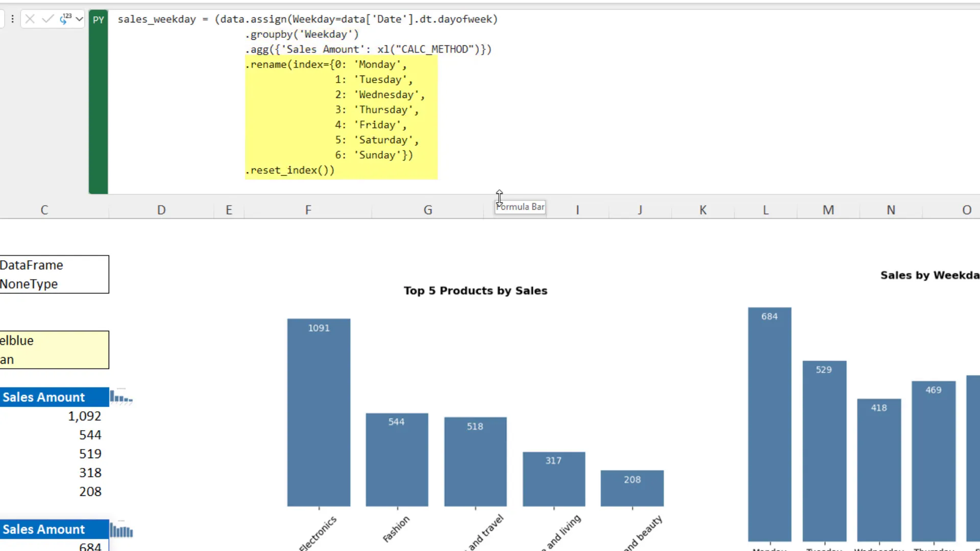The image size is (980, 551).
Task: Cancel the formula entry with the X icon
Action: (31, 19)
